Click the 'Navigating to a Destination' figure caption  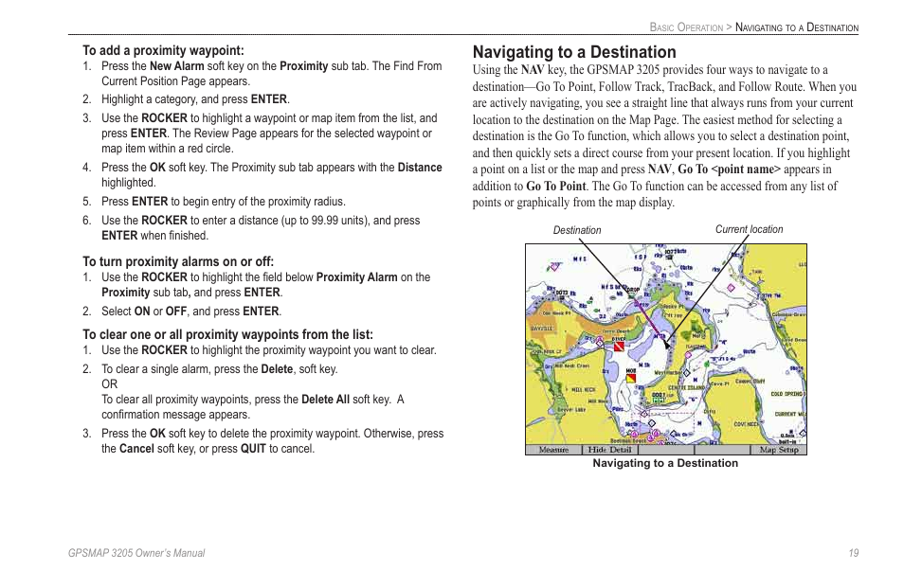(665, 463)
